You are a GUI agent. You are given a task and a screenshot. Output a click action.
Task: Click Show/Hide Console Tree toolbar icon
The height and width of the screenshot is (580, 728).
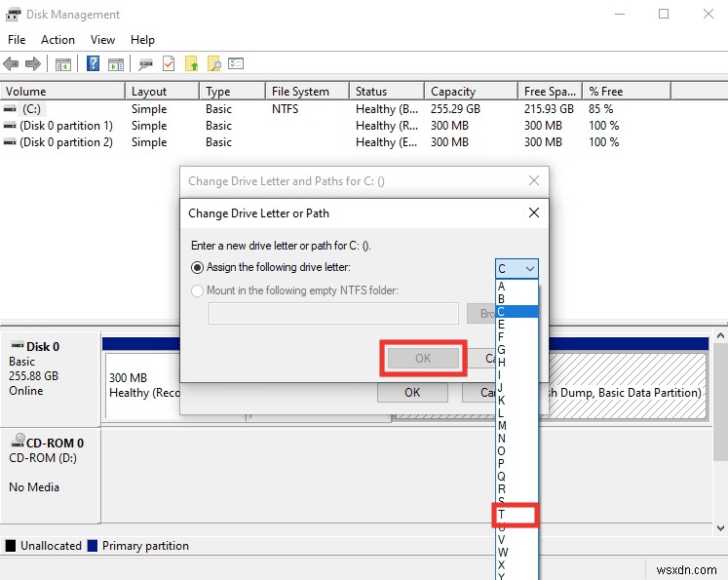click(63, 64)
